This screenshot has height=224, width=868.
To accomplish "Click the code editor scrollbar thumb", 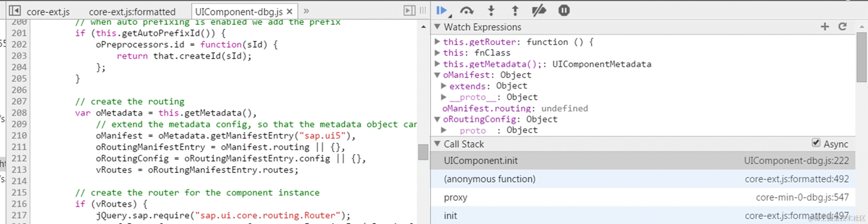I will (x=423, y=152).
